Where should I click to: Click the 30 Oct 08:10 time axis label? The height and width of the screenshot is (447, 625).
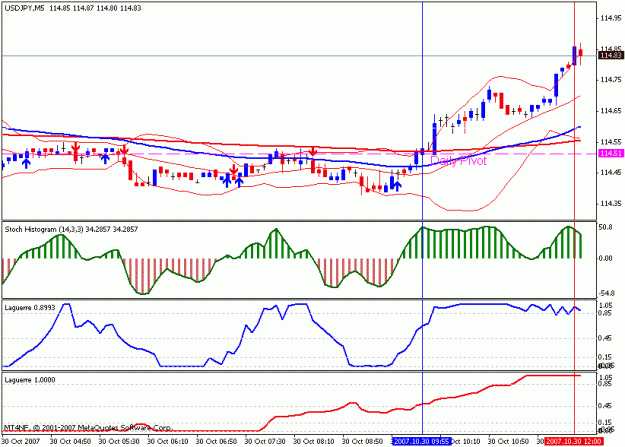(314, 441)
